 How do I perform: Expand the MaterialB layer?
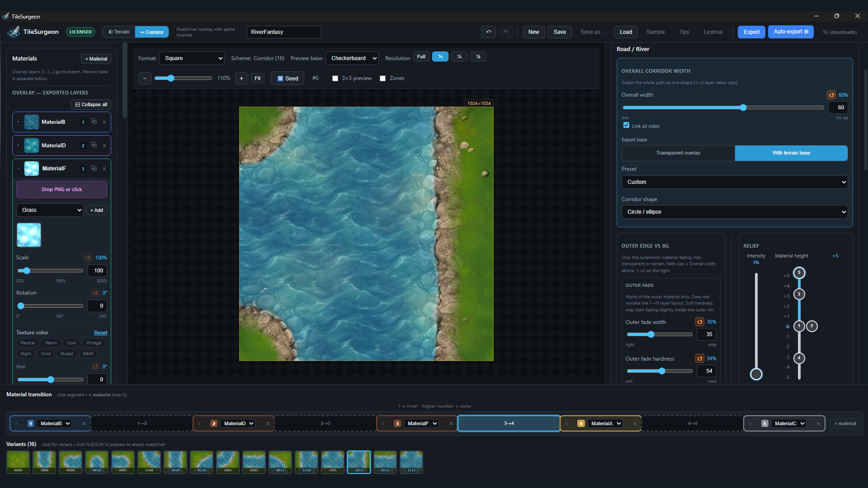tap(19, 122)
